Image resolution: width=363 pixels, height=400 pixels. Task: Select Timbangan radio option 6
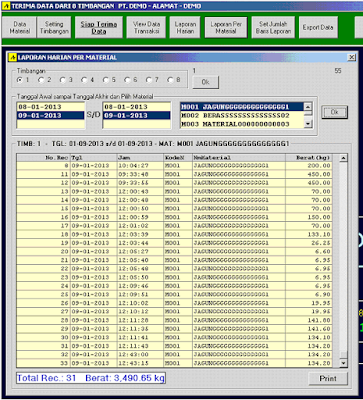click(x=131, y=80)
